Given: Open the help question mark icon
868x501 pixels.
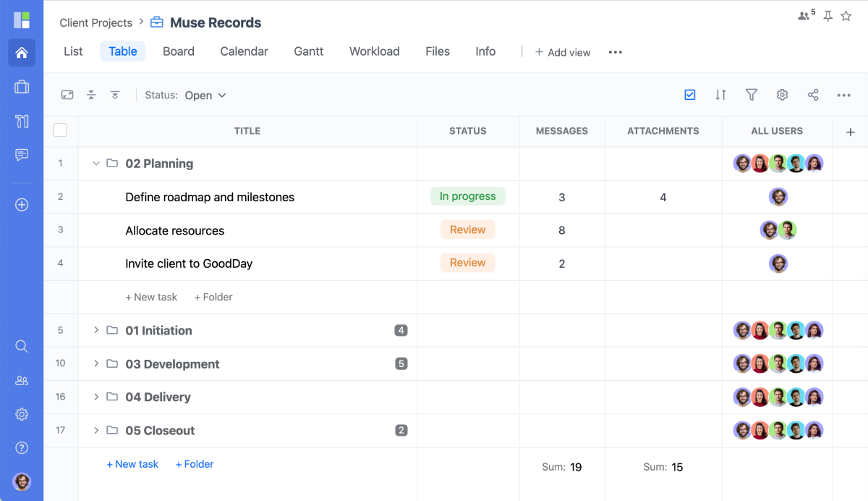Looking at the screenshot, I should point(22,448).
